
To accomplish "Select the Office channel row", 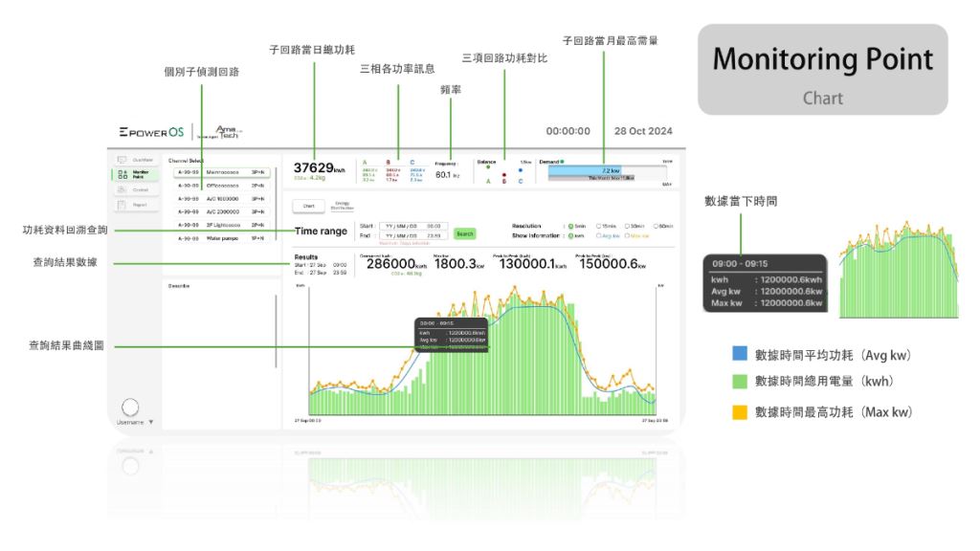I will (x=222, y=186).
